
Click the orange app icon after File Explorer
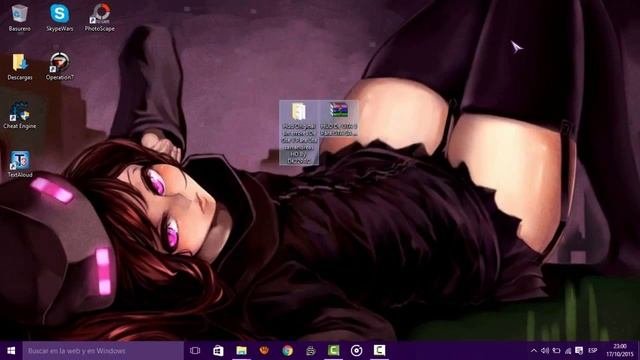coord(264,351)
